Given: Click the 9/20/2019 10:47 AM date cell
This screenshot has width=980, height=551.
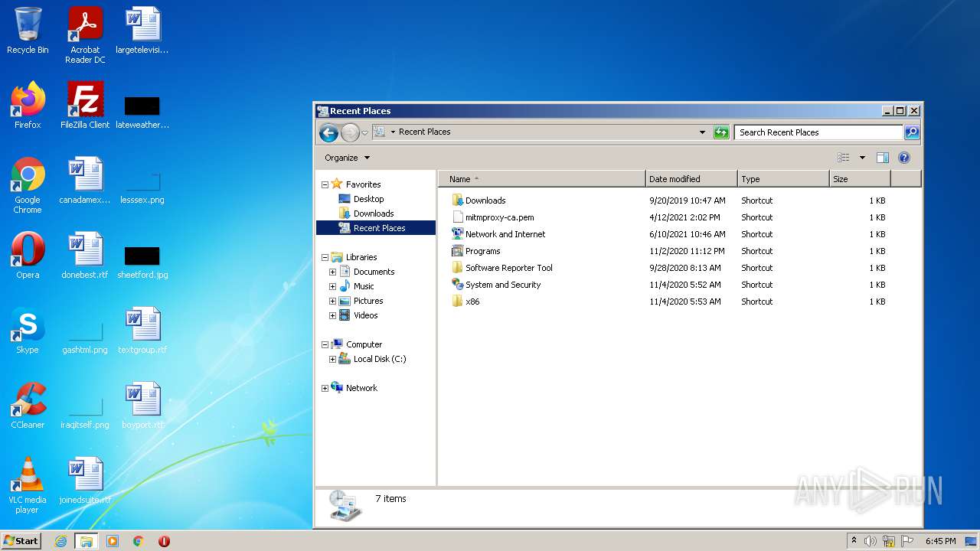Looking at the screenshot, I should 687,201.
